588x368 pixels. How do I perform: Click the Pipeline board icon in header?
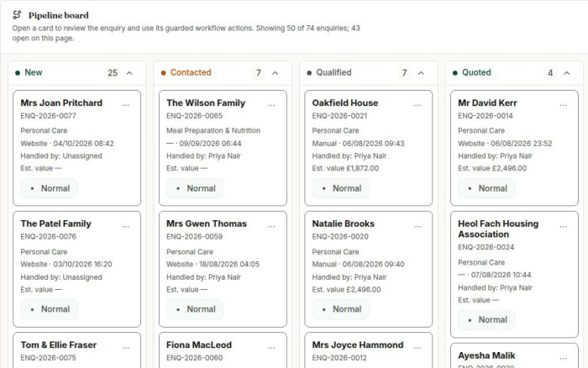(17, 15)
